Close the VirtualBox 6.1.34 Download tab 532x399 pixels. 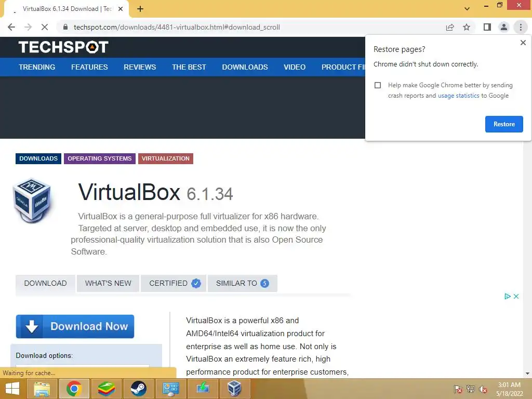(x=121, y=9)
